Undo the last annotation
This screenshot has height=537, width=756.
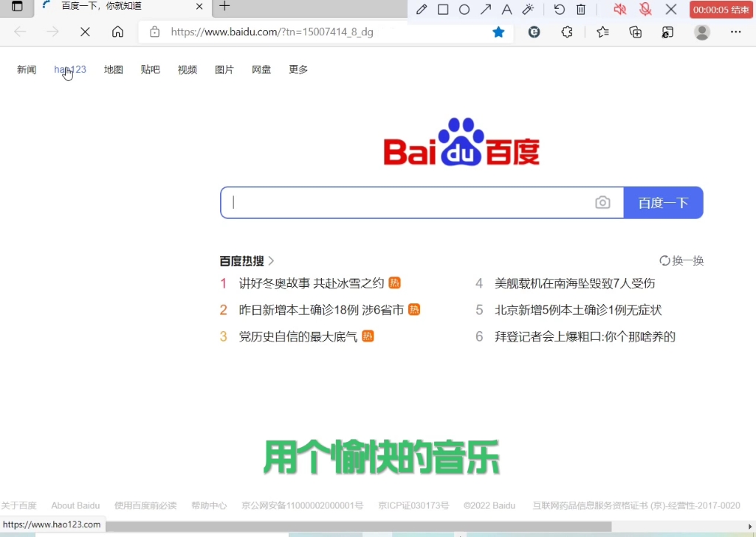click(560, 10)
